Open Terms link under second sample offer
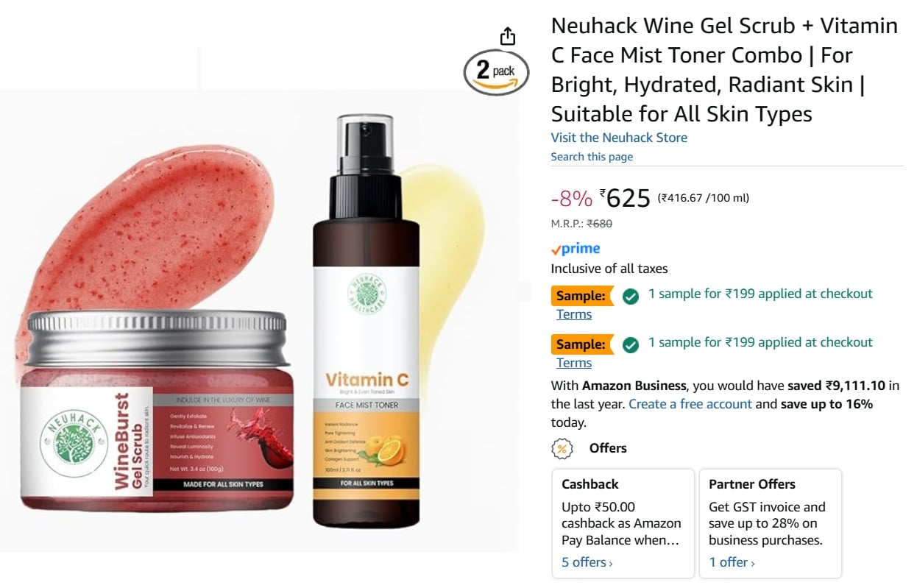 pyautogui.click(x=574, y=363)
